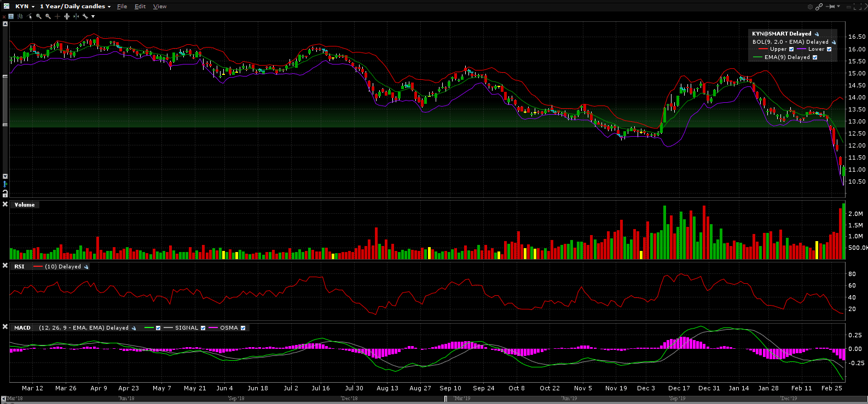Select the text annotation T tool
Image resolution: width=868 pixels, height=404 pixels.
click(x=11, y=16)
